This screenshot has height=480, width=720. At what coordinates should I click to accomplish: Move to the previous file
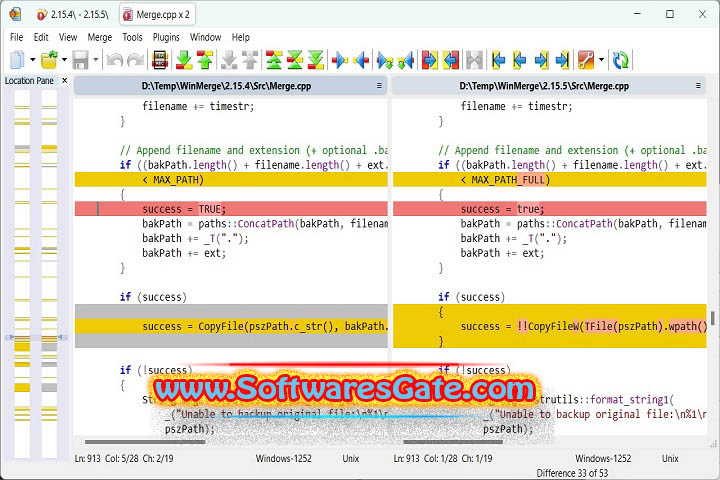[x=519, y=60]
